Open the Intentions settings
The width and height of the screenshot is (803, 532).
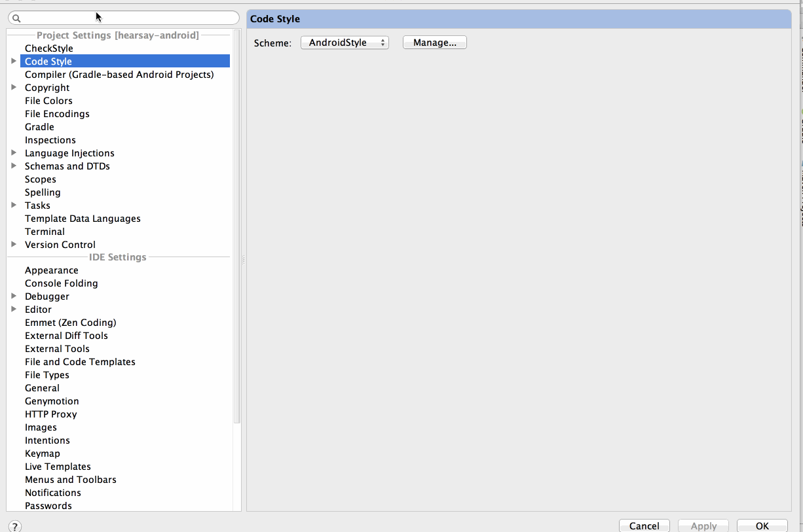tap(47, 440)
